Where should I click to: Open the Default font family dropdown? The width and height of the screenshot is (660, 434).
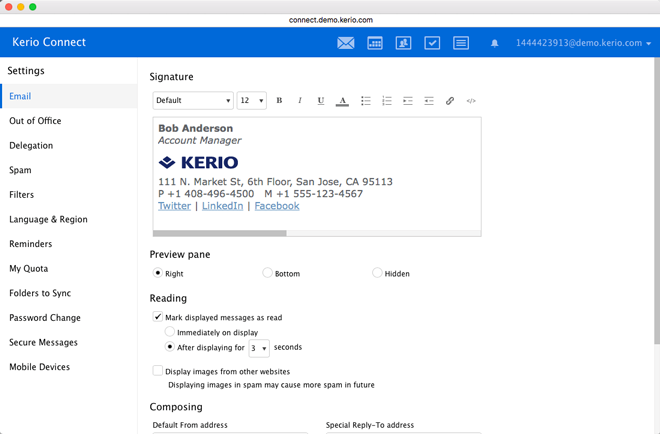(193, 101)
